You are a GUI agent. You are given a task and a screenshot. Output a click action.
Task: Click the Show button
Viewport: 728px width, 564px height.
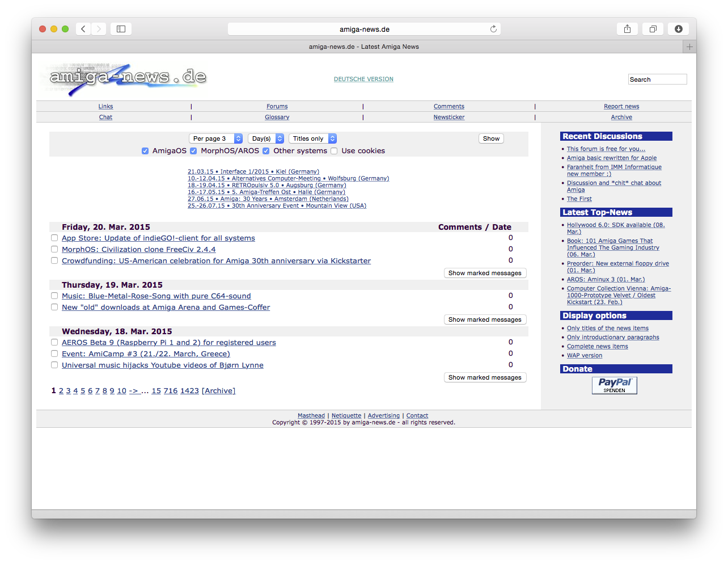[492, 138]
